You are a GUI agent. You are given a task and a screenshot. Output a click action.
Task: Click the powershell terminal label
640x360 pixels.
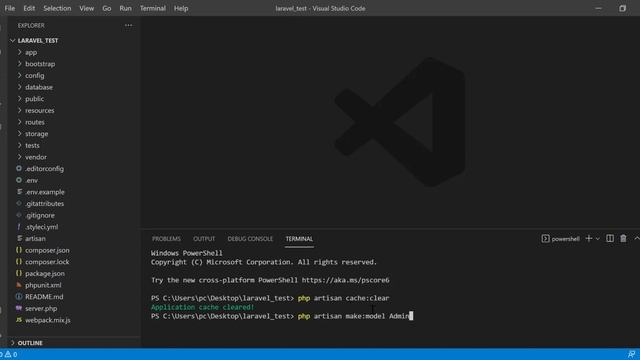point(560,239)
